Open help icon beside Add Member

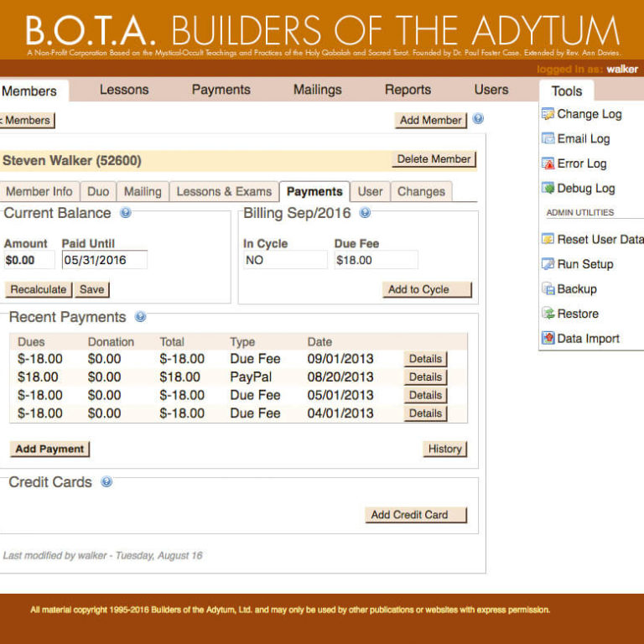click(478, 119)
